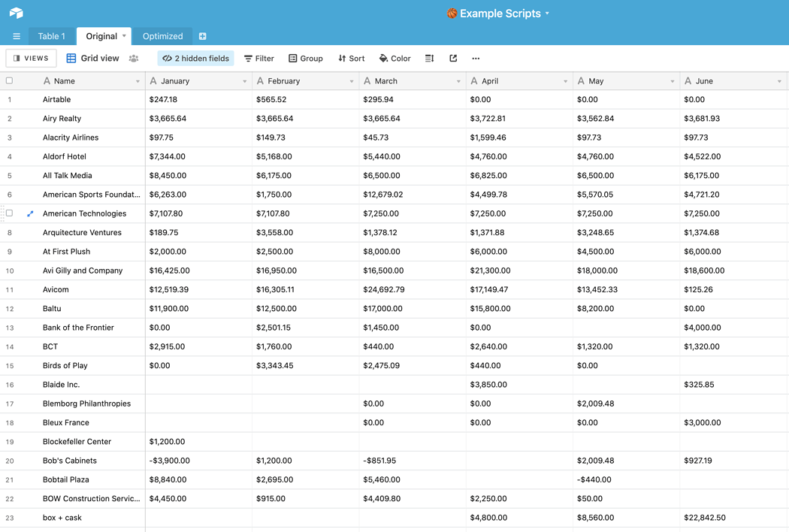The image size is (789, 532).
Task: Open the Sort options icon
Action: (350, 58)
